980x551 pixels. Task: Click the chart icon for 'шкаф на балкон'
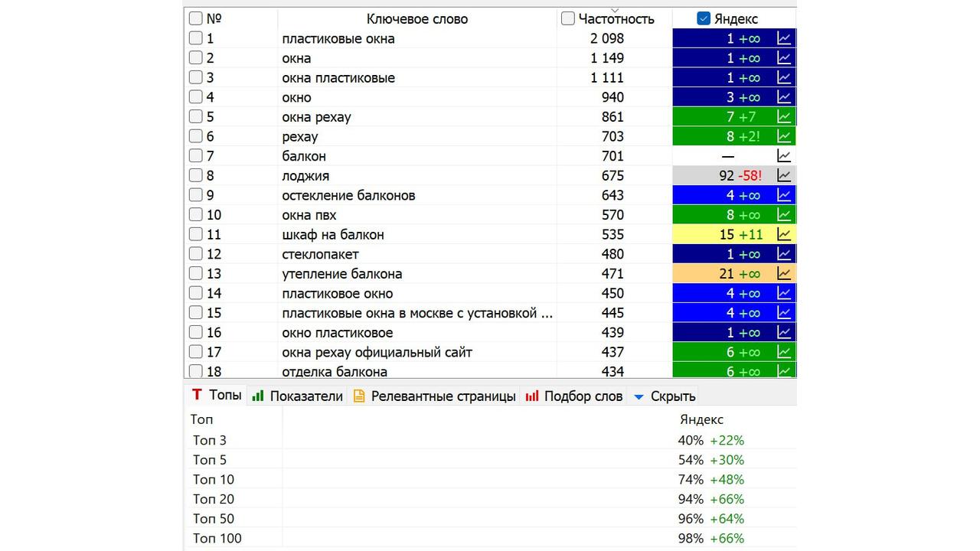(x=784, y=234)
